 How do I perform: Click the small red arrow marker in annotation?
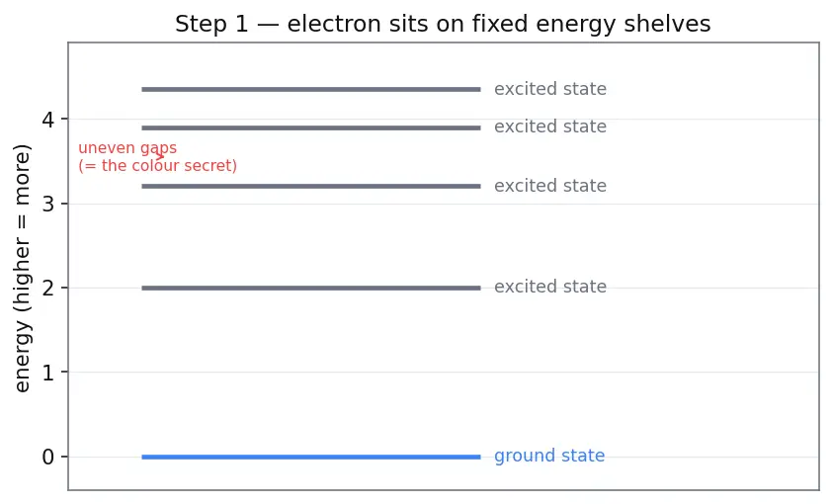click(160, 156)
